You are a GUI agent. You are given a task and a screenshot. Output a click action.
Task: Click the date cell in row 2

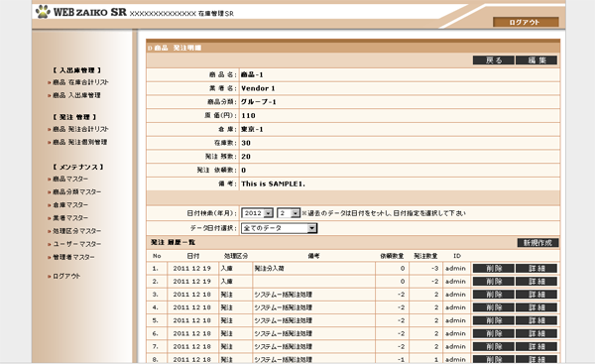tap(192, 282)
